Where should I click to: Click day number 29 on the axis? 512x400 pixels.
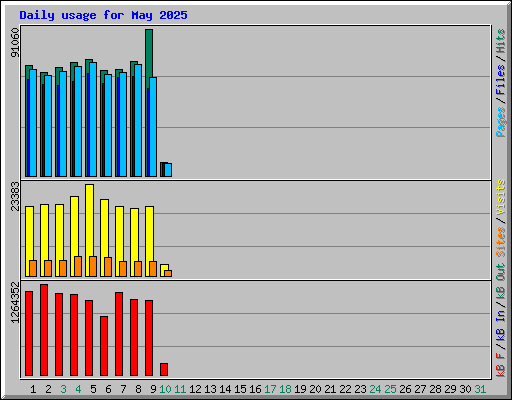[450, 389]
